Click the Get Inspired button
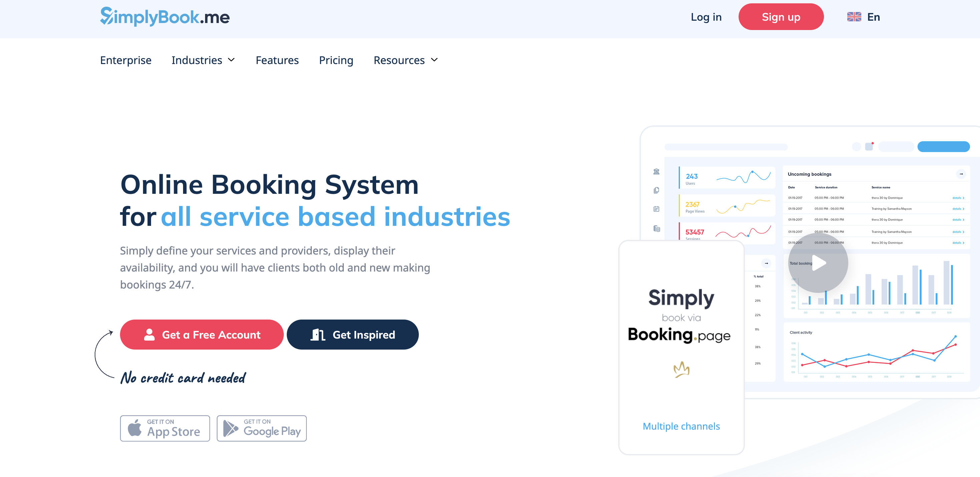The width and height of the screenshot is (980, 477). click(x=352, y=335)
